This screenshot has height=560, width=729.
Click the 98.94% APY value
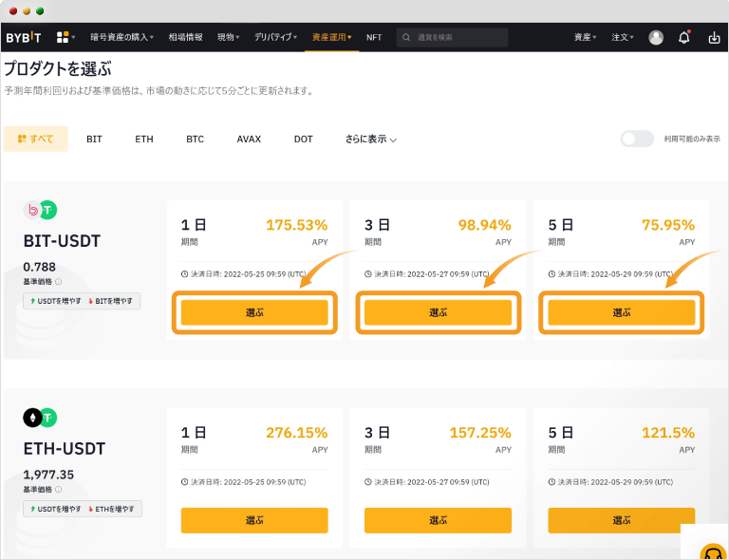coord(484,225)
